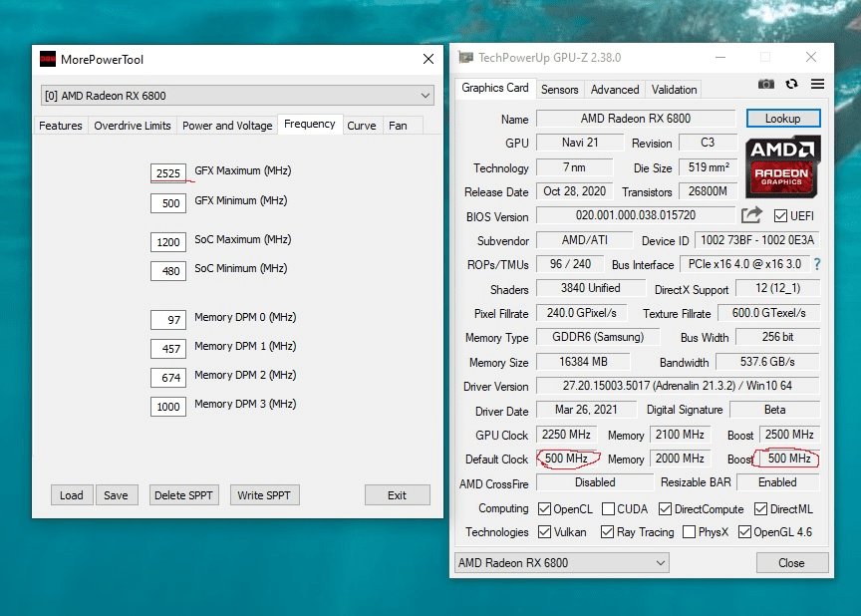Toggle the Ray Tracing checkbox
The image size is (861, 616).
(x=607, y=532)
